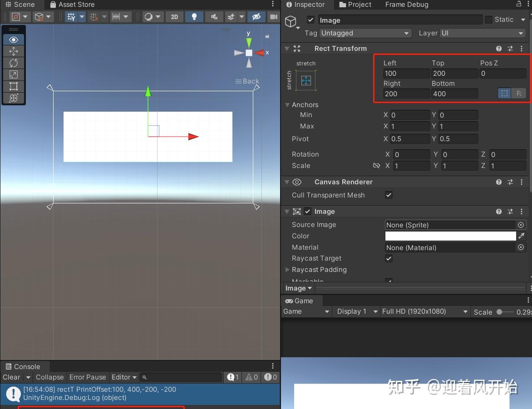Viewport: 532px width, 409px height.
Task: Open the anchor presets selector
Action: click(x=306, y=80)
